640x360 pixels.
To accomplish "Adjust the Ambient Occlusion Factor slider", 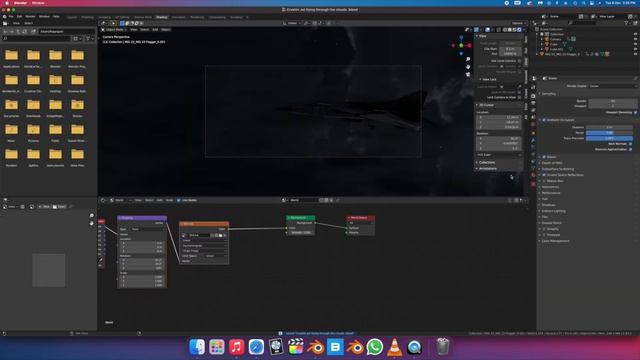I will 609,133.
